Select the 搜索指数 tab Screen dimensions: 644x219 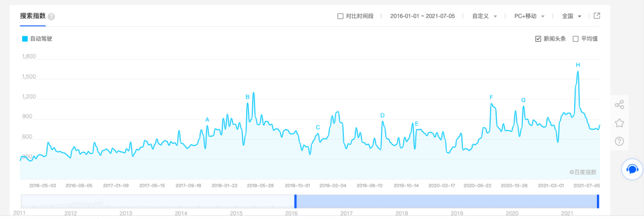pyautogui.click(x=32, y=17)
